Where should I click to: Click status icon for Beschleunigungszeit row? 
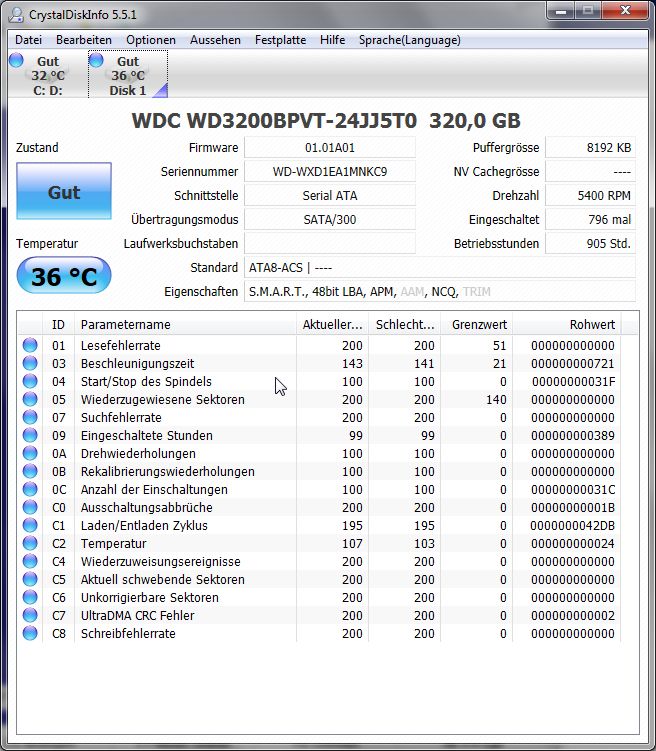point(30,364)
